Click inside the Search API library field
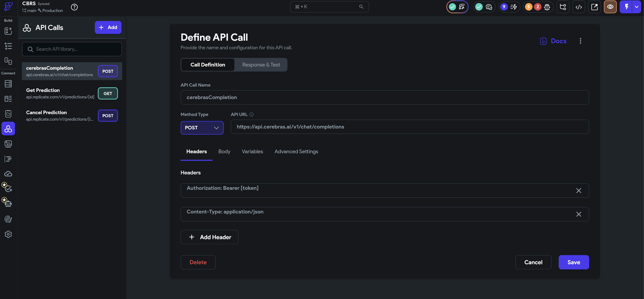Screen dimensions: 644x299 click(x=72, y=49)
